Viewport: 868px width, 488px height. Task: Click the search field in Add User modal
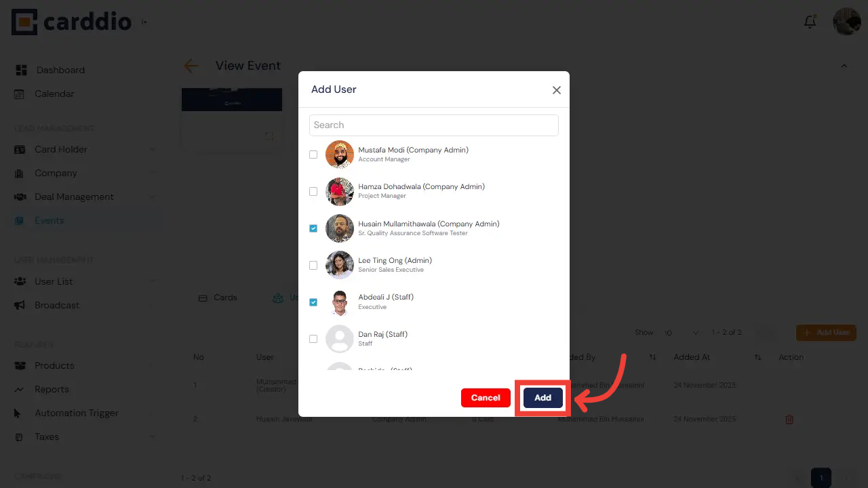[x=433, y=125]
